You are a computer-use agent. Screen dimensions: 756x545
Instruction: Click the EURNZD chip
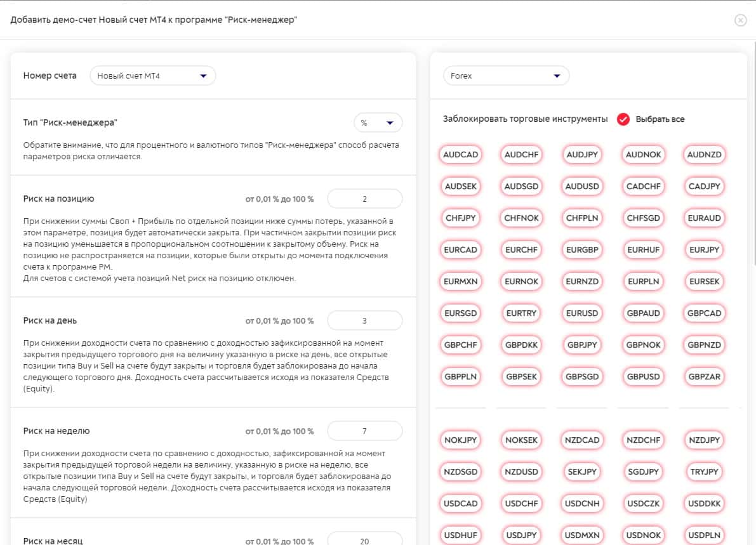pos(582,282)
